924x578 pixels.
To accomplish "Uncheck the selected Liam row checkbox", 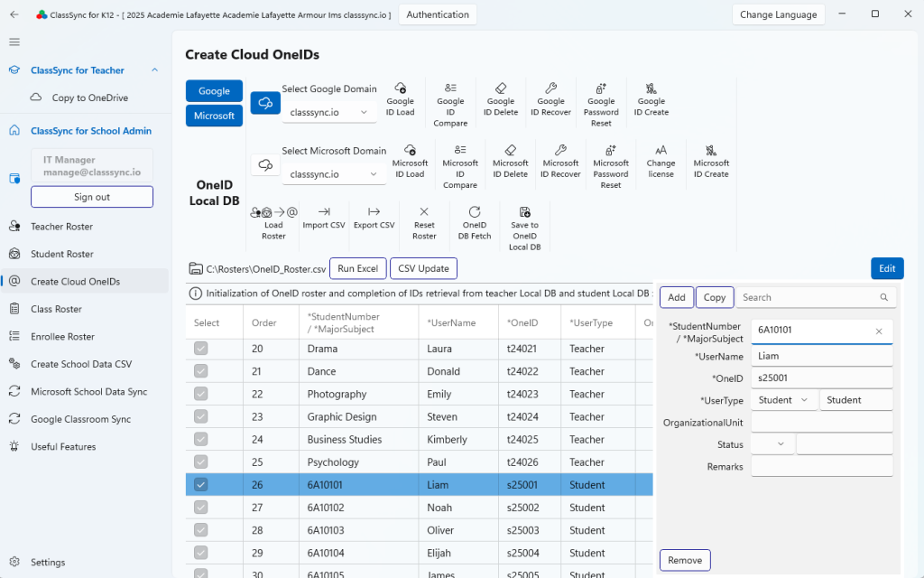I will pos(201,485).
